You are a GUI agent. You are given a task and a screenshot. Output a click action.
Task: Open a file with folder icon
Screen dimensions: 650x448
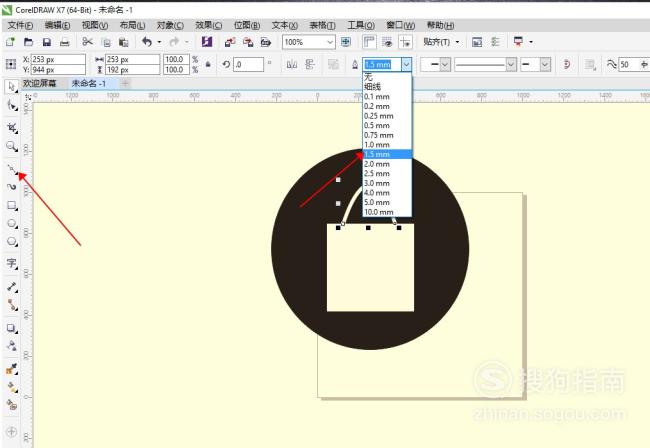click(28, 42)
